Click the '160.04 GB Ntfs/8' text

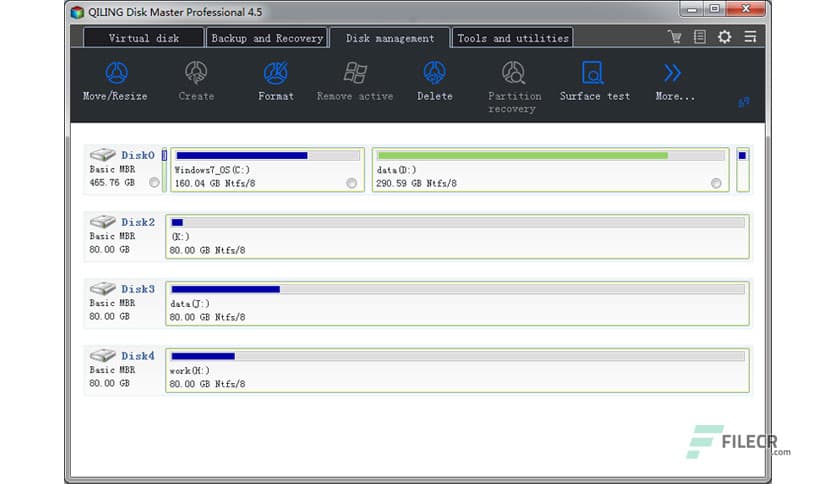tap(215, 183)
